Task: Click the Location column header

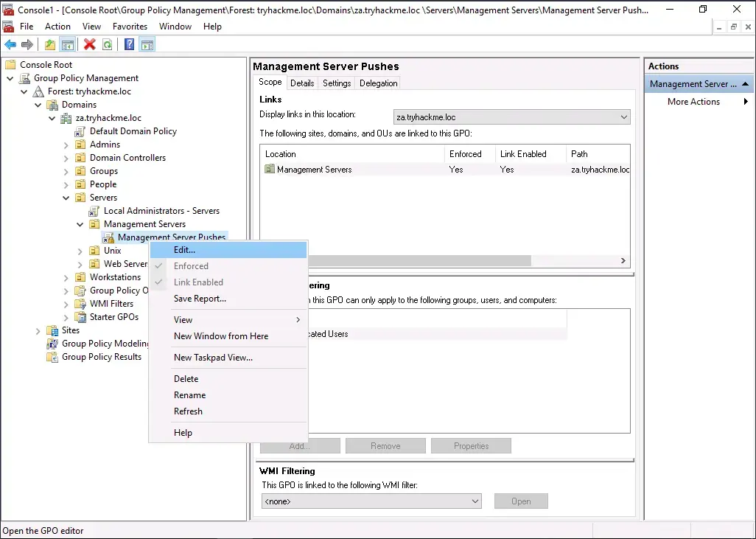Action: click(x=352, y=154)
